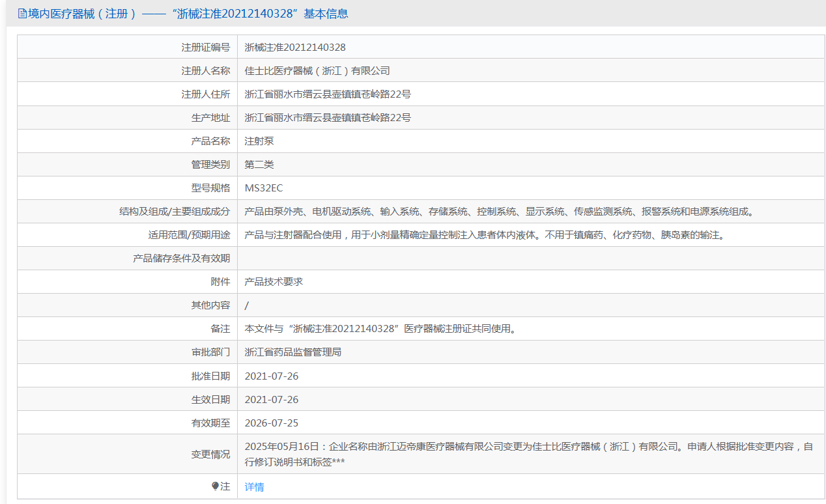The height and width of the screenshot is (504, 826).
Task: Select the category value 第二类
Action: [259, 165]
